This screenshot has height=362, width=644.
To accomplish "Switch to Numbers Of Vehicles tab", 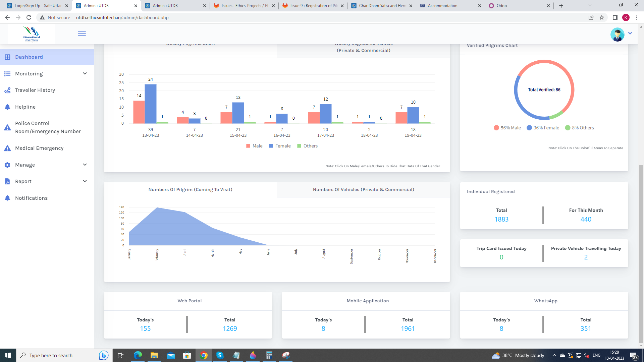I will point(363,190).
